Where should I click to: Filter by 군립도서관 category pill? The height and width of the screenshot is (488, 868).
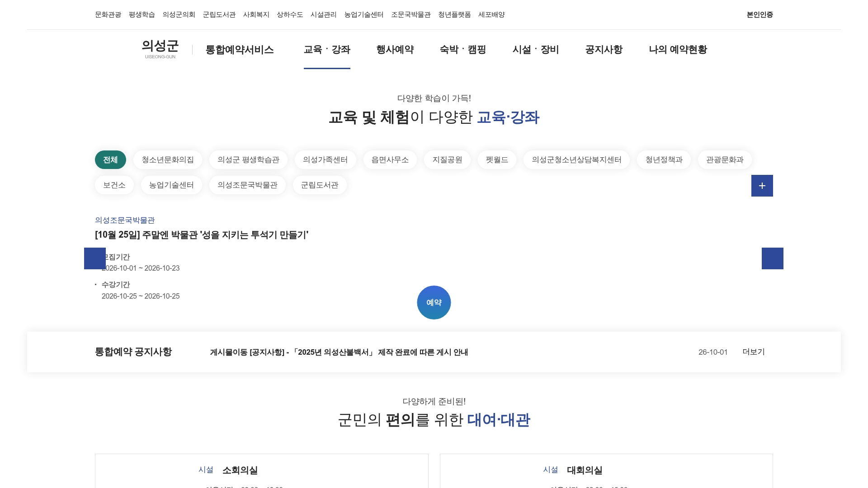320,185
